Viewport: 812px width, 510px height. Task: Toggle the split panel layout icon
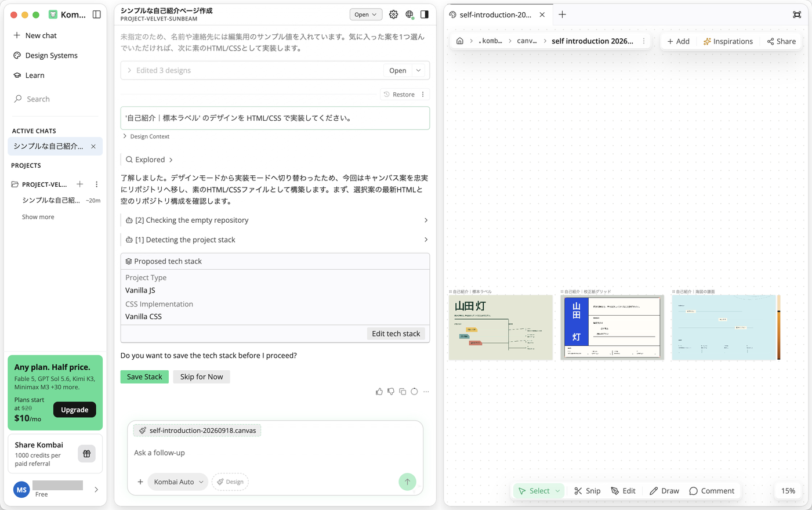pyautogui.click(x=425, y=15)
